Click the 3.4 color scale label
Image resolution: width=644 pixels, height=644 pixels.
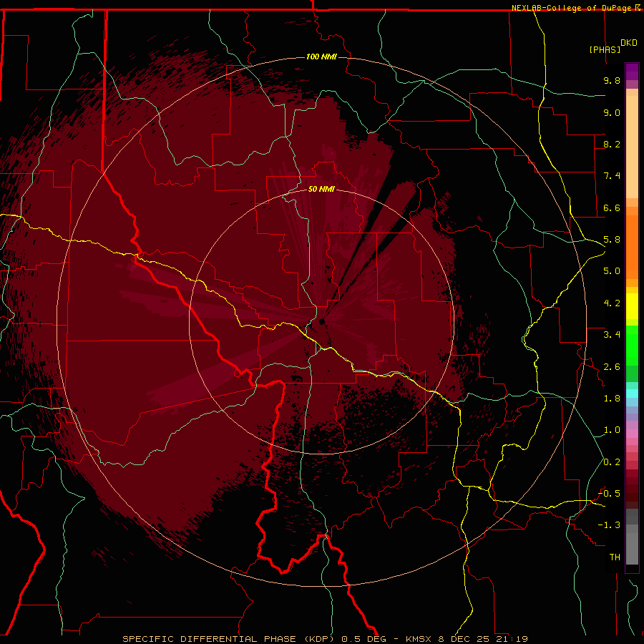pos(612,335)
